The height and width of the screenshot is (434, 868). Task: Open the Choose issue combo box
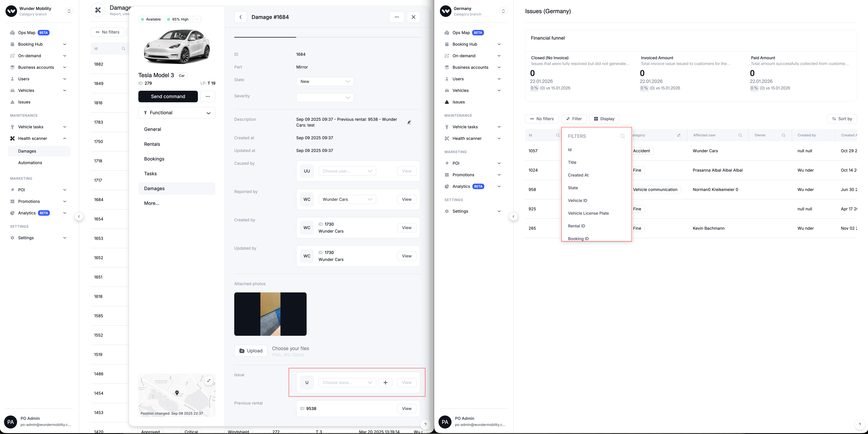click(x=347, y=382)
